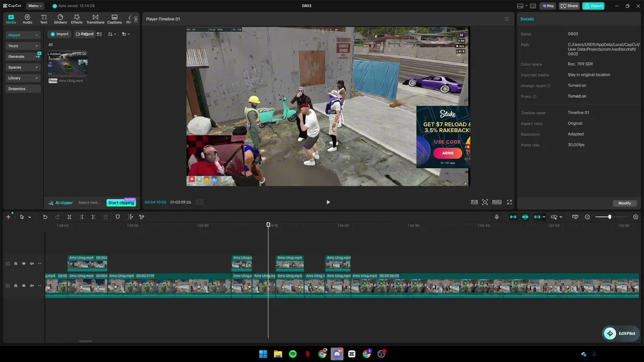Open Discord from the taskbar
This screenshot has width=644, height=362.
[337, 354]
